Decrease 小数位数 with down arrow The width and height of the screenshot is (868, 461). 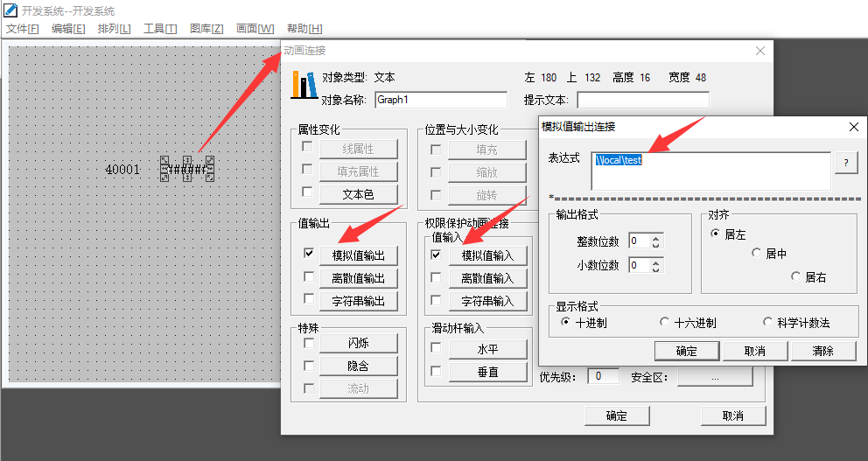click(656, 269)
